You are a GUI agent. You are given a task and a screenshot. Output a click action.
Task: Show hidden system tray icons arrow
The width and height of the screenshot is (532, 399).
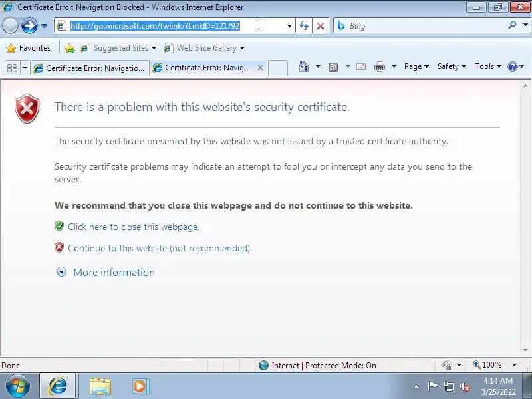(417, 386)
